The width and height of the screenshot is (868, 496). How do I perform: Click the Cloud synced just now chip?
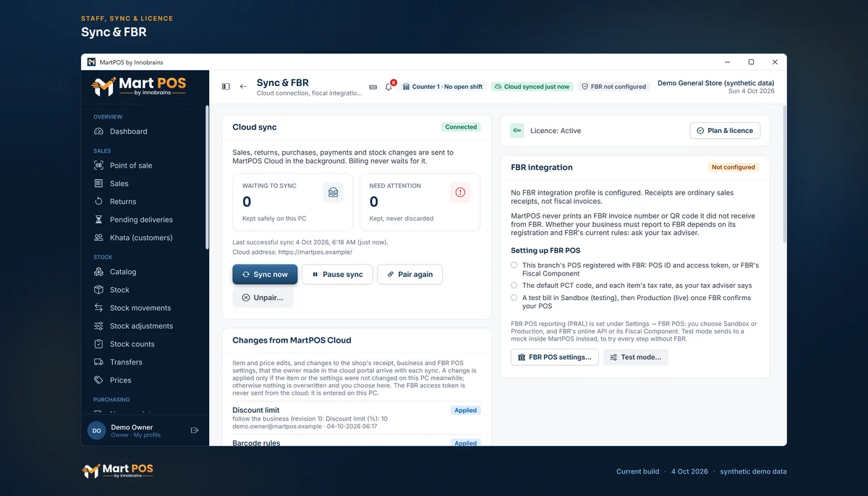click(532, 87)
